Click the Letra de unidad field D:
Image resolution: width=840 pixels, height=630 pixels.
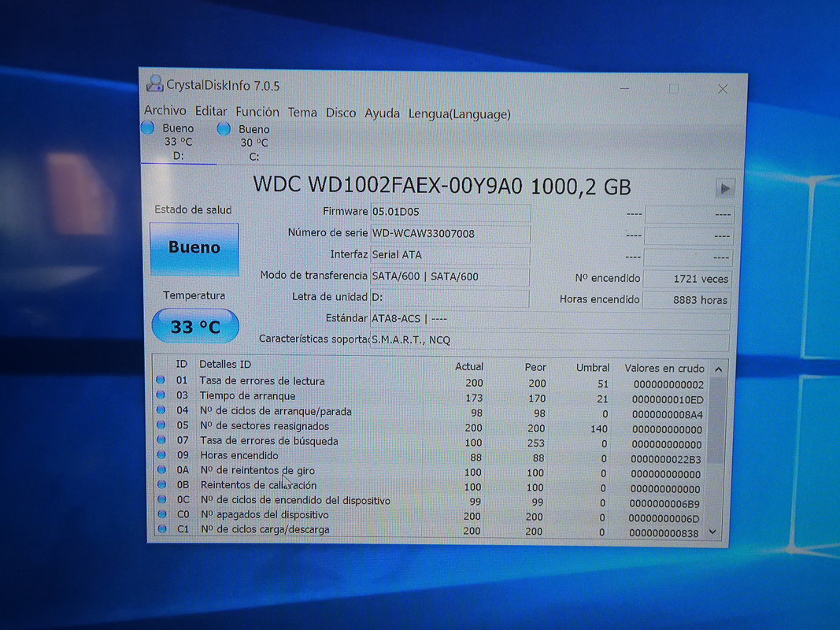click(450, 298)
